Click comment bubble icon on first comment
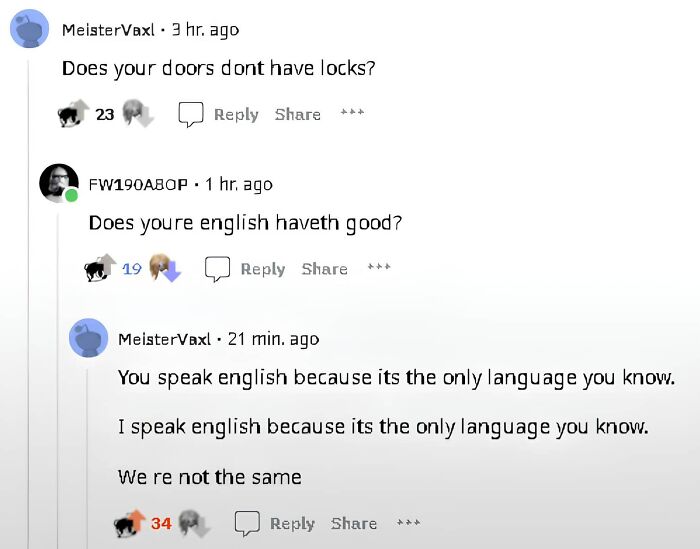Screen dimensions: 700x549 click(191, 114)
